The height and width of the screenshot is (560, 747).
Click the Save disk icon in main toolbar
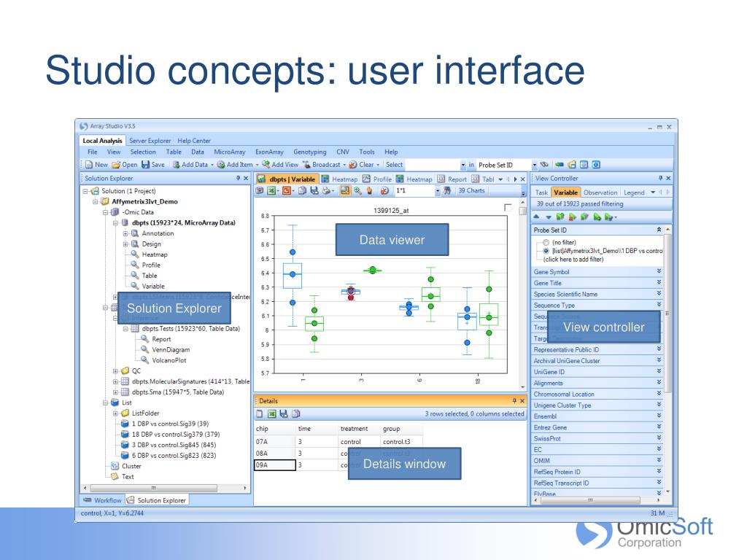click(145, 165)
